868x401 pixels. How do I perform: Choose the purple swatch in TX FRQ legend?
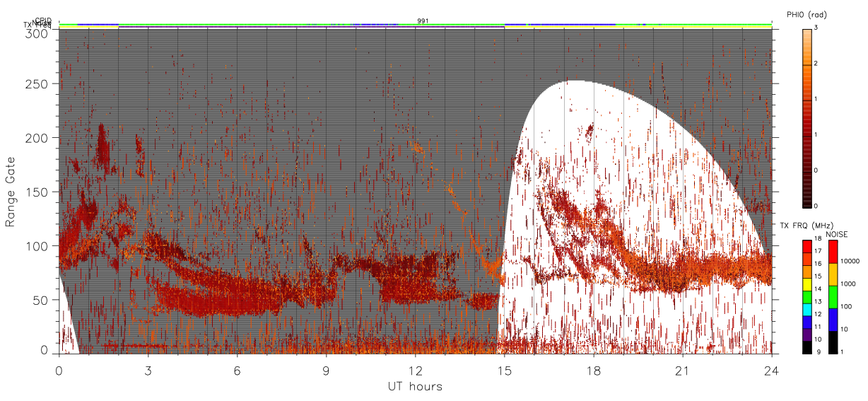click(x=807, y=335)
